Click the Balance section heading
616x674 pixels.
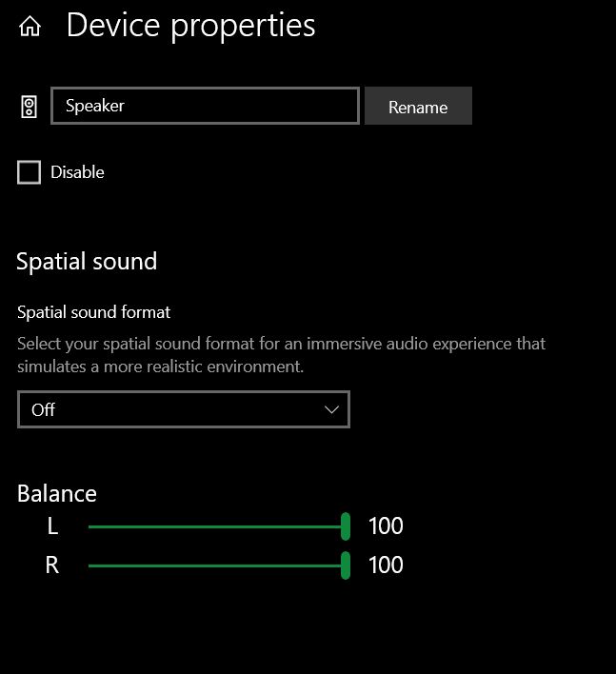(57, 493)
